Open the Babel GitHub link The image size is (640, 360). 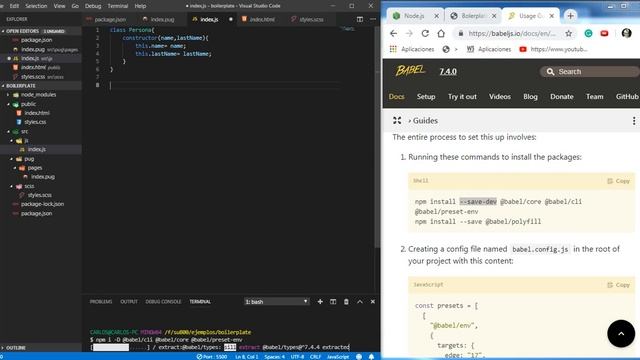[x=627, y=97]
